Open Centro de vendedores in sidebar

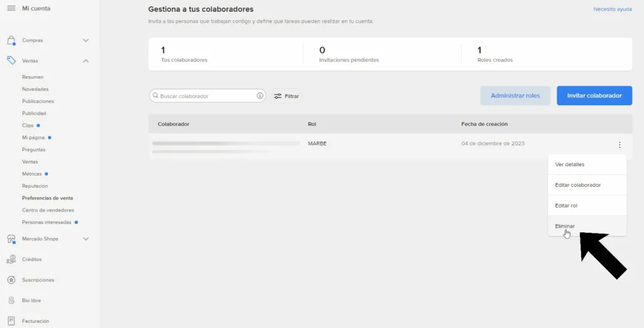48,210
